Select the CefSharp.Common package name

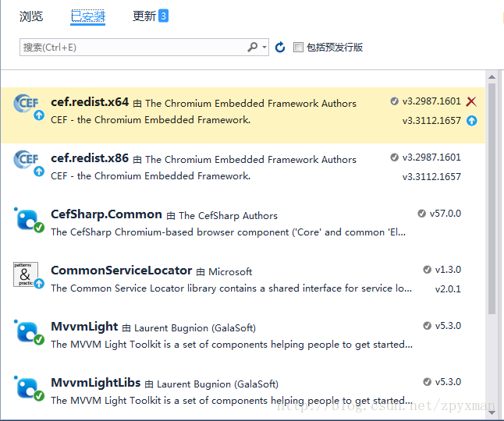(x=106, y=214)
